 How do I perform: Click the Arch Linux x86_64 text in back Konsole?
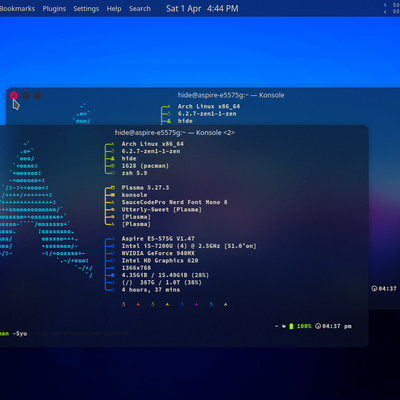[209, 106]
